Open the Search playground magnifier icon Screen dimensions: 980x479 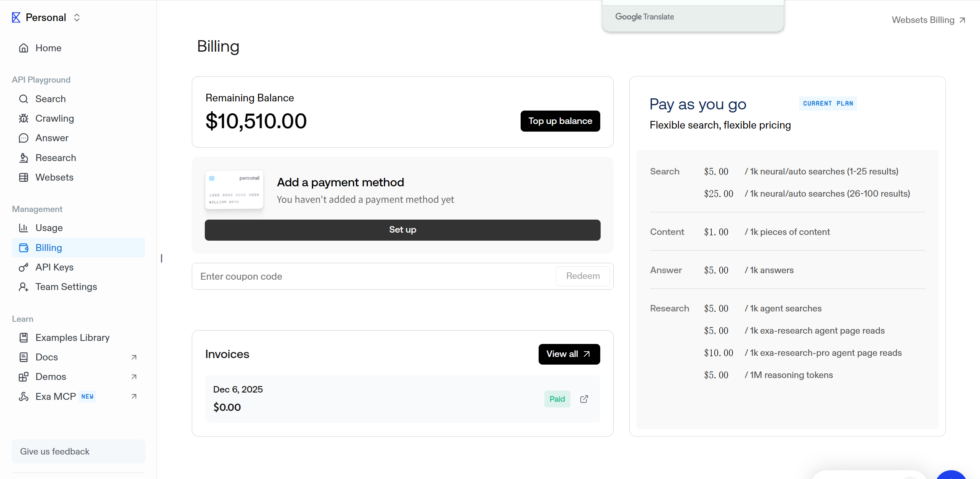tap(24, 99)
